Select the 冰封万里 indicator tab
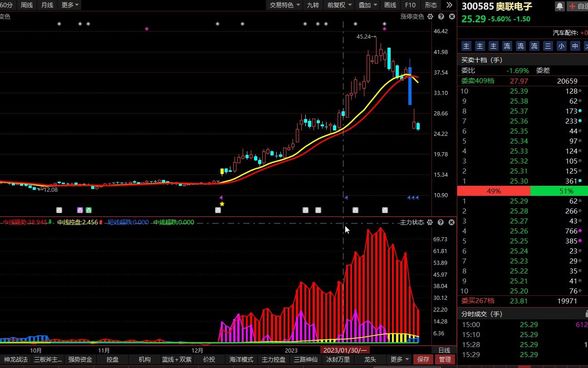Image resolution: width=588 pixels, height=368 pixels. 338,359
